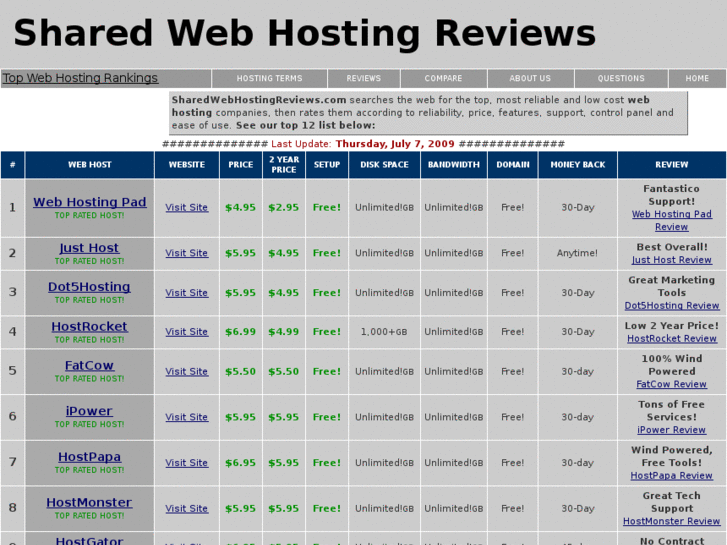Image resolution: width=727 pixels, height=545 pixels.
Task: Click the Website column header
Action: coord(187,165)
